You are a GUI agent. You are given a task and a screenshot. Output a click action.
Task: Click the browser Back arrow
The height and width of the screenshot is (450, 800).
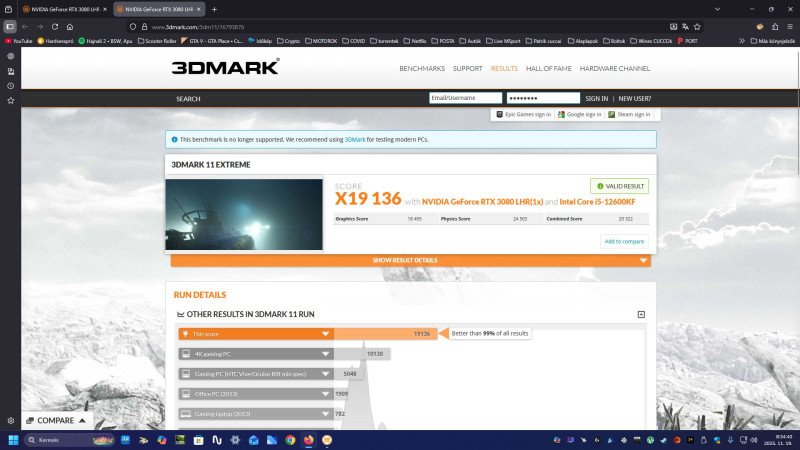tap(25, 27)
